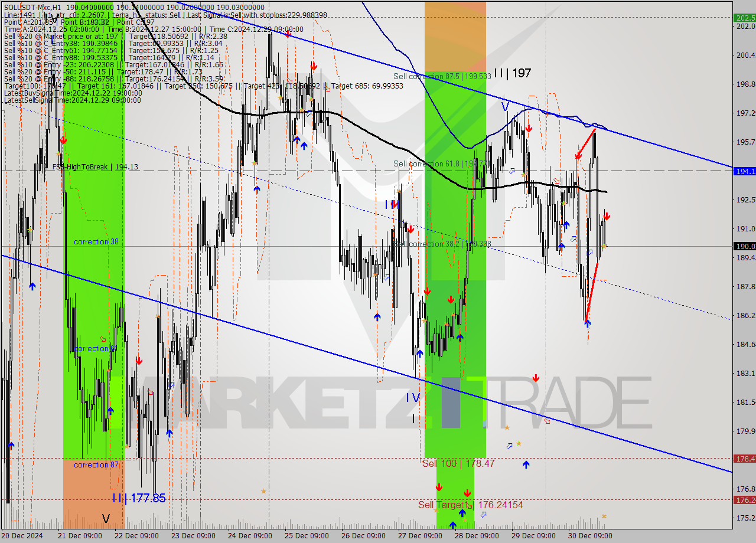Click the 198.8 price axis value
Screen dimensions: 756x543
click(x=745, y=84)
